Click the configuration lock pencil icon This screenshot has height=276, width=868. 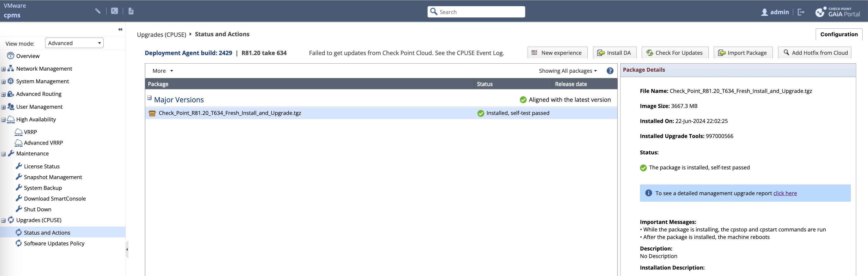tap(98, 11)
